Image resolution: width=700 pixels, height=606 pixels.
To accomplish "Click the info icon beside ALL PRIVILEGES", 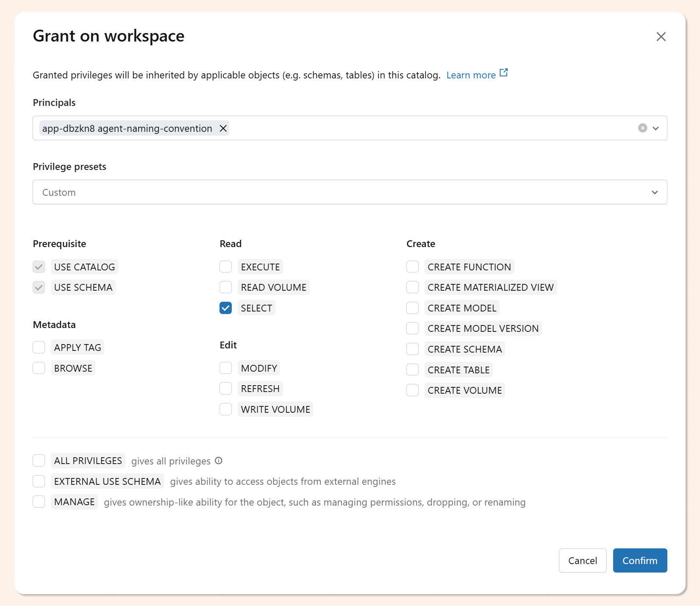I will [219, 461].
